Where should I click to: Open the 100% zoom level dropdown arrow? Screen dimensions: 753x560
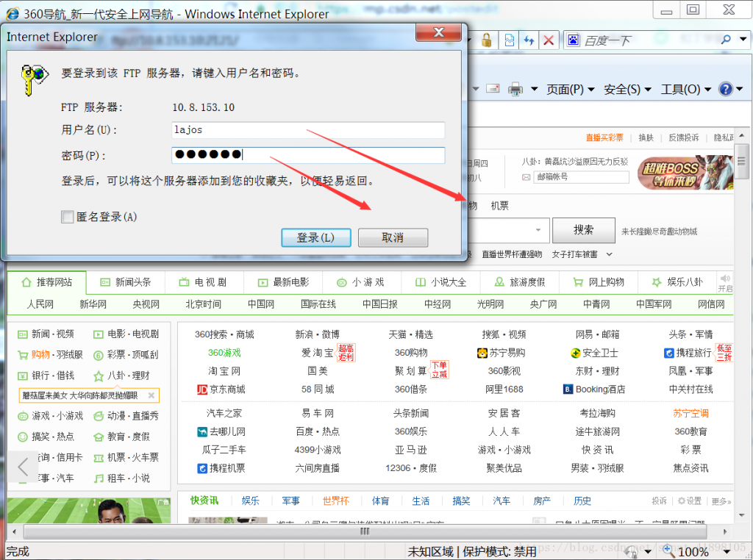[x=726, y=552]
